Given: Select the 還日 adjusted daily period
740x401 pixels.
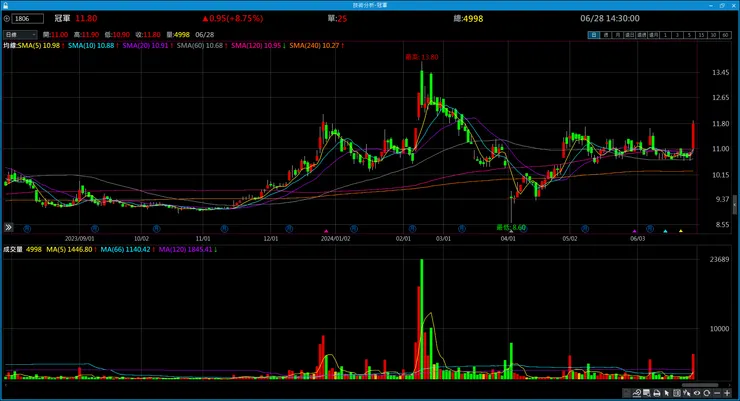Looking at the screenshot, I should (x=630, y=35).
